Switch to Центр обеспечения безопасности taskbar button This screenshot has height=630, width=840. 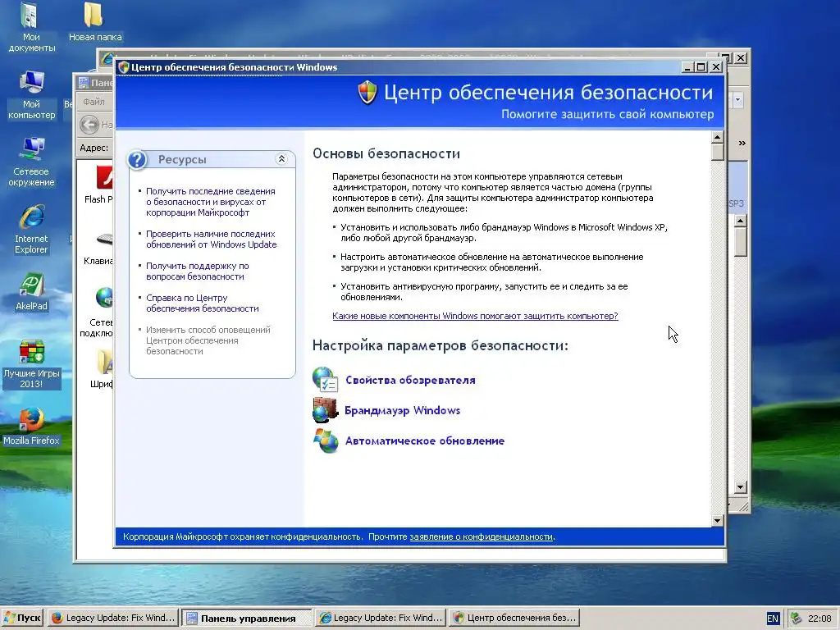coord(515,618)
